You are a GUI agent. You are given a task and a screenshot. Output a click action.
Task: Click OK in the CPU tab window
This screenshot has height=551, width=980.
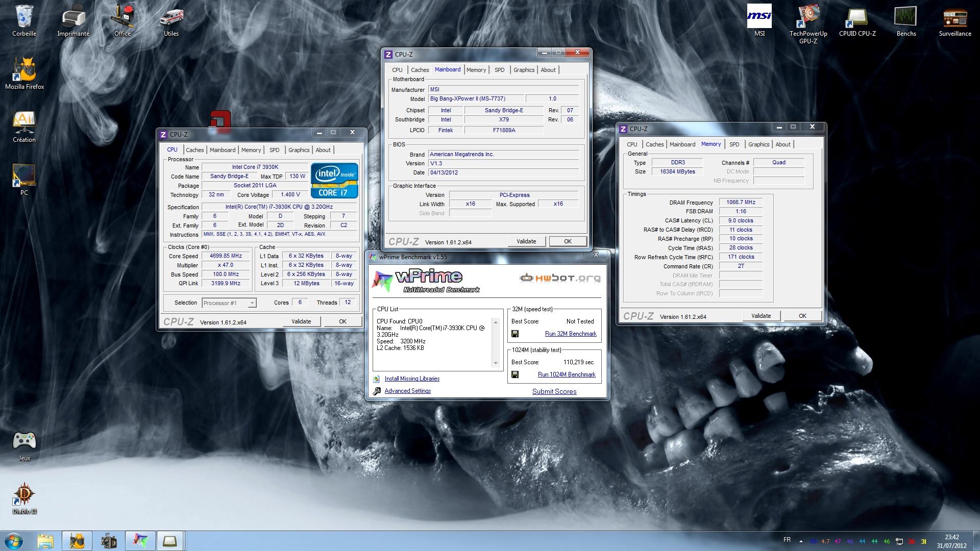[x=342, y=321]
